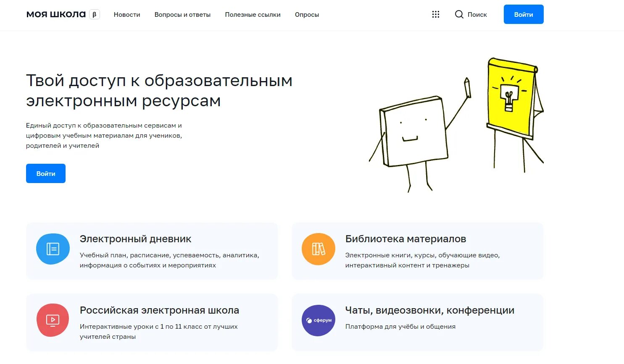Click the orange Библиотека материалов books icon
The height and width of the screenshot is (364, 624).
[318, 249]
